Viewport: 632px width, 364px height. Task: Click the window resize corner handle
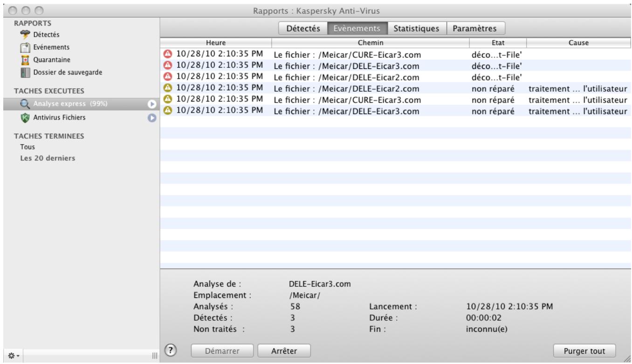click(627, 359)
